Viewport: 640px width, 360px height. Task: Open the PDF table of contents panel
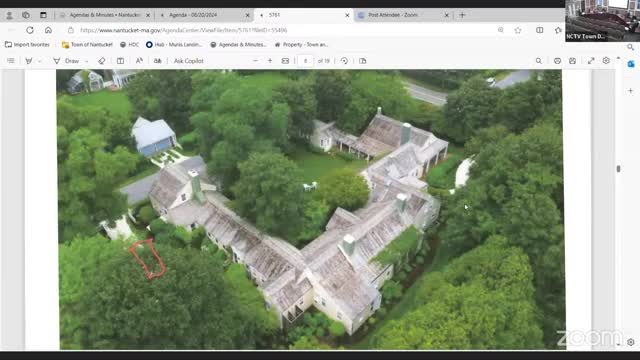click(11, 61)
